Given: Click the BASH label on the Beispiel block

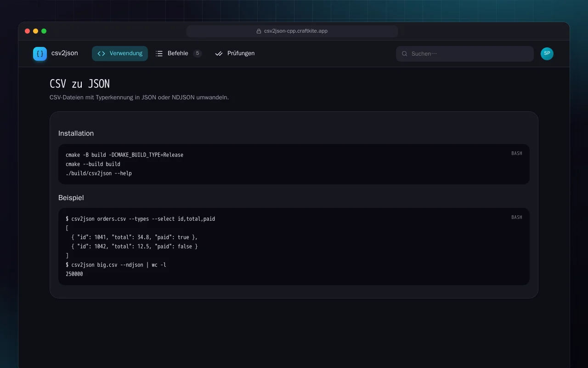Looking at the screenshot, I should 517,217.
